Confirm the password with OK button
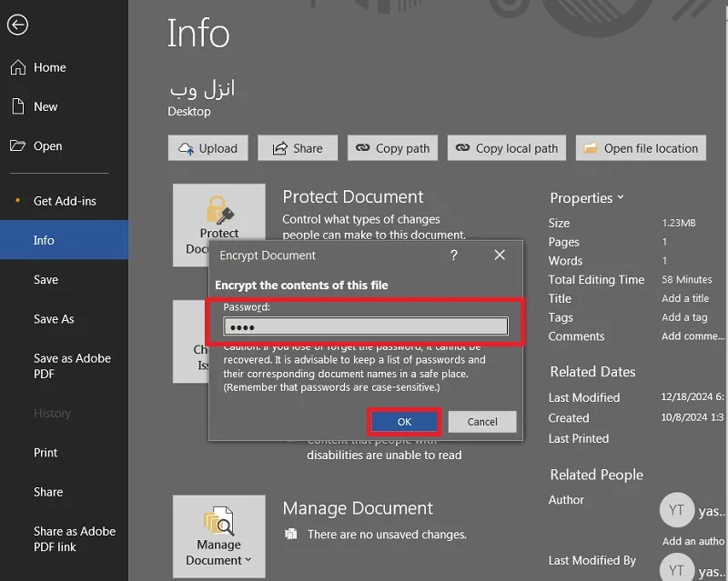728x581 pixels. [404, 422]
